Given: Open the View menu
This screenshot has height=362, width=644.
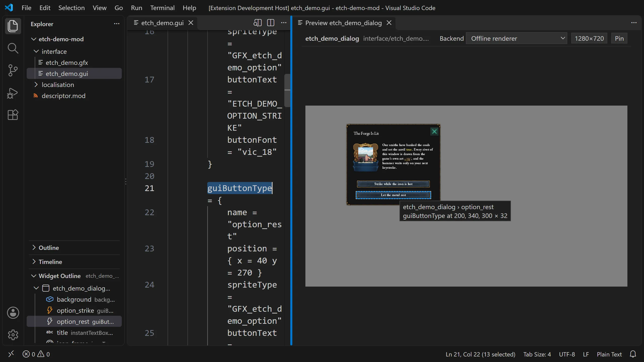Looking at the screenshot, I should (100, 8).
